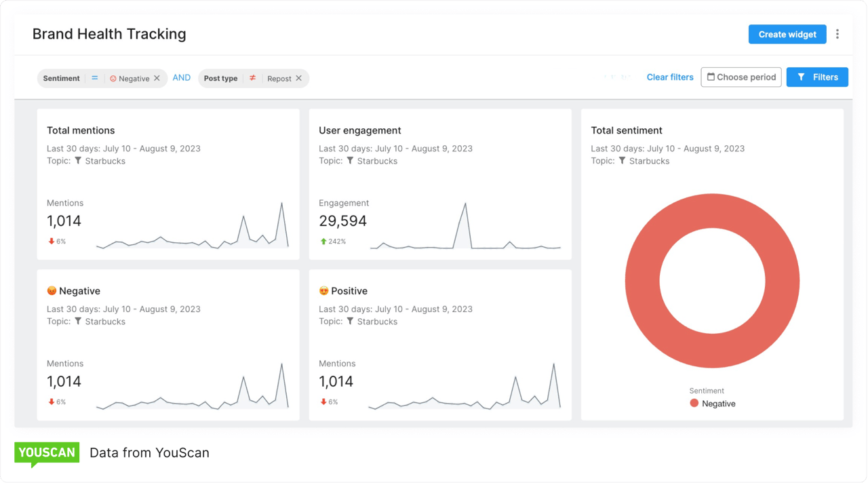868x483 pixels.
Task: Open the Choose period selector
Action: (x=741, y=77)
